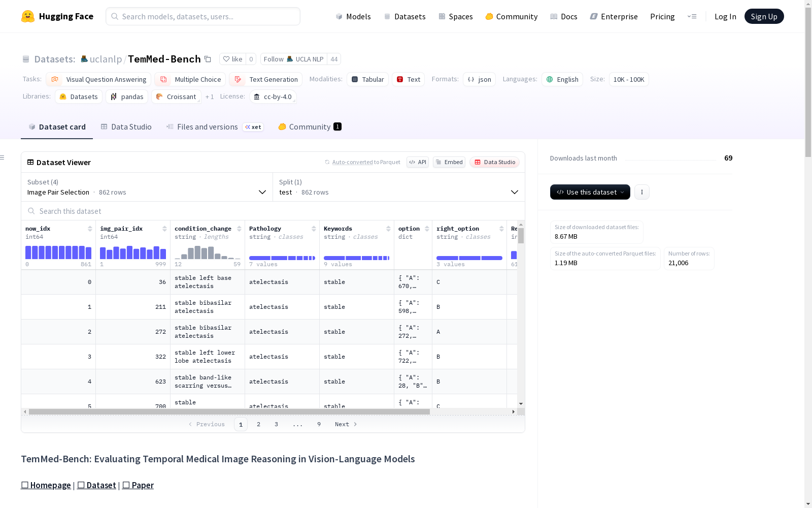The image size is (812, 508).
Task: Click the Croissant library tag
Action: (176, 97)
